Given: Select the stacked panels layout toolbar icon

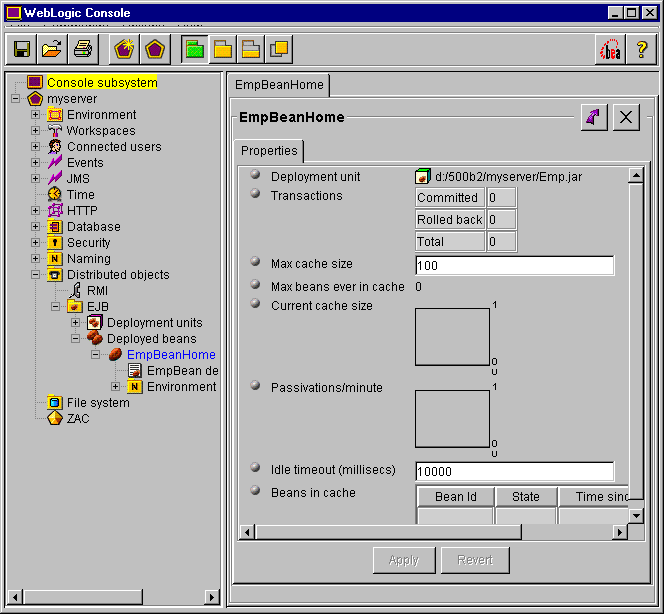Looking at the screenshot, I should (251, 50).
